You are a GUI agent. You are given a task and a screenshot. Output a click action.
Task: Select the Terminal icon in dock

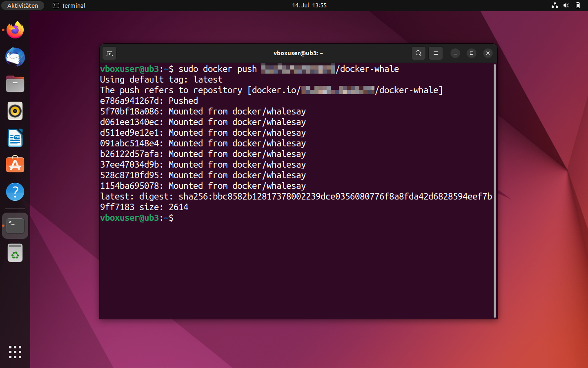point(15,225)
